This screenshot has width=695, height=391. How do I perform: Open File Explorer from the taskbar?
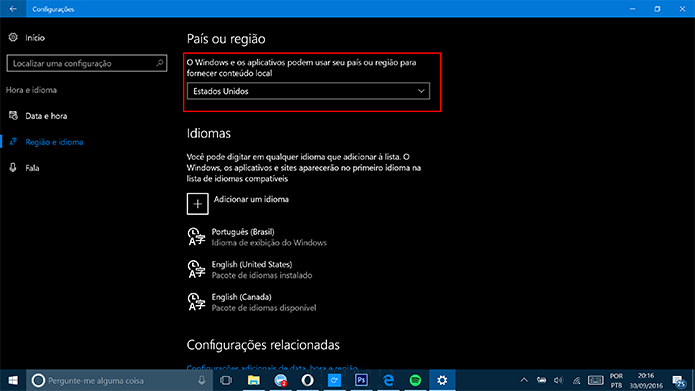pyautogui.click(x=254, y=380)
